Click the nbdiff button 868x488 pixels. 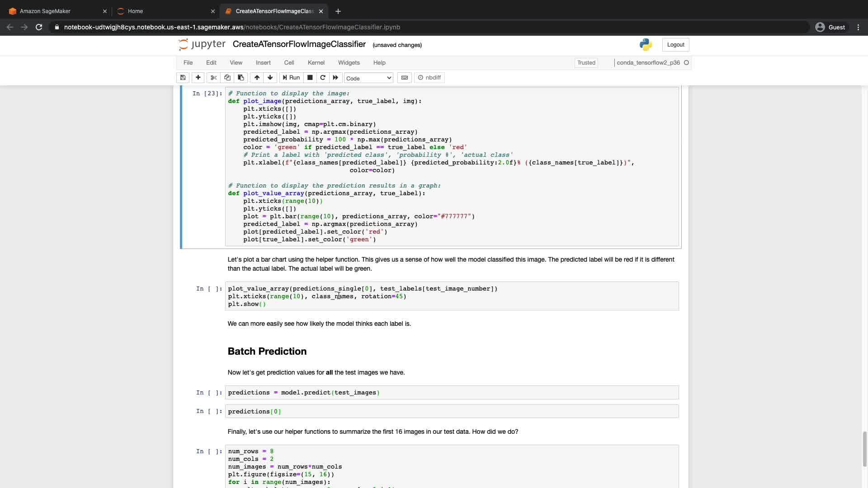(429, 78)
